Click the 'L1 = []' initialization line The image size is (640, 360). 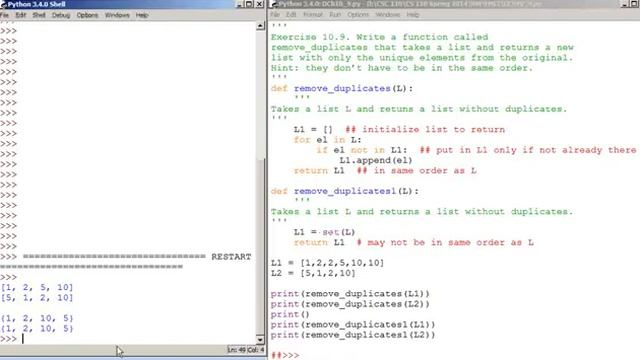click(399, 129)
